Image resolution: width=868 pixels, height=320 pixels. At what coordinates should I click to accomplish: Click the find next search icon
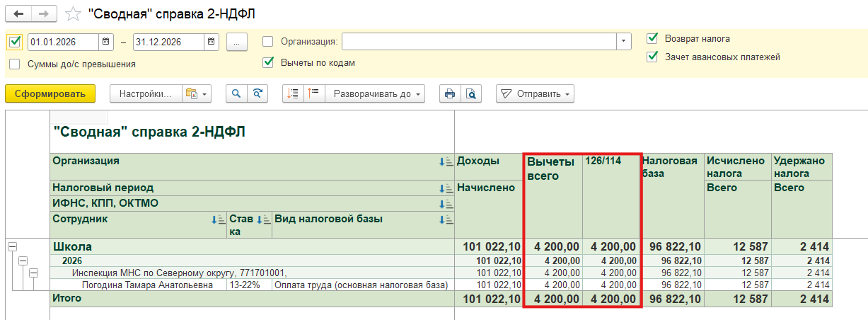click(258, 93)
